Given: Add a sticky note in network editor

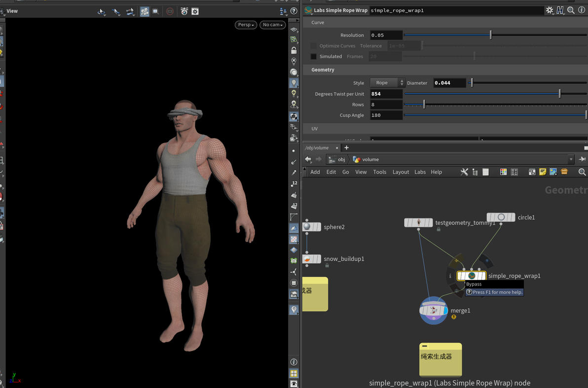Looking at the screenshot, I should click(543, 172).
